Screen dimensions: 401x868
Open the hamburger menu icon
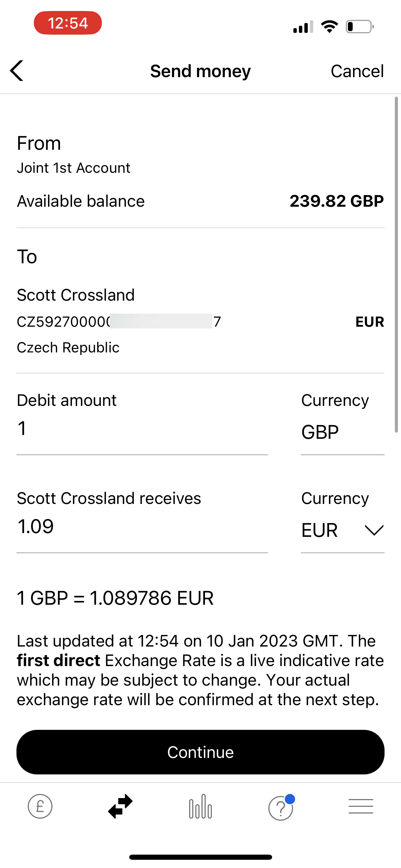[361, 806]
